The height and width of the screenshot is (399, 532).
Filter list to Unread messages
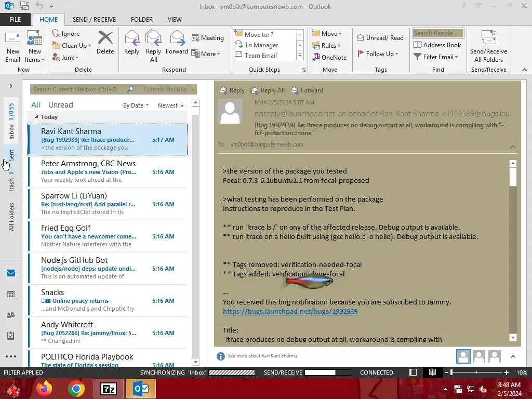click(x=60, y=105)
